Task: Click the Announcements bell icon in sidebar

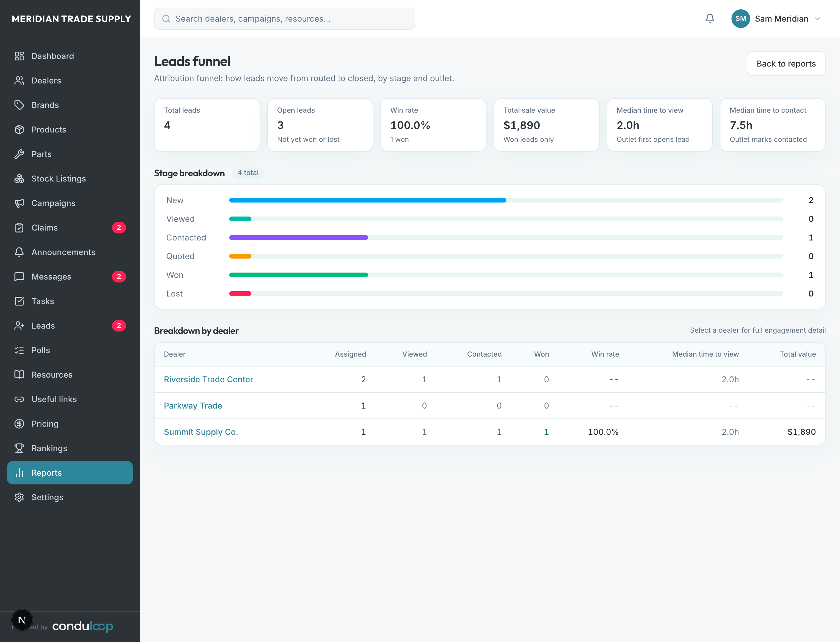Action: [19, 252]
